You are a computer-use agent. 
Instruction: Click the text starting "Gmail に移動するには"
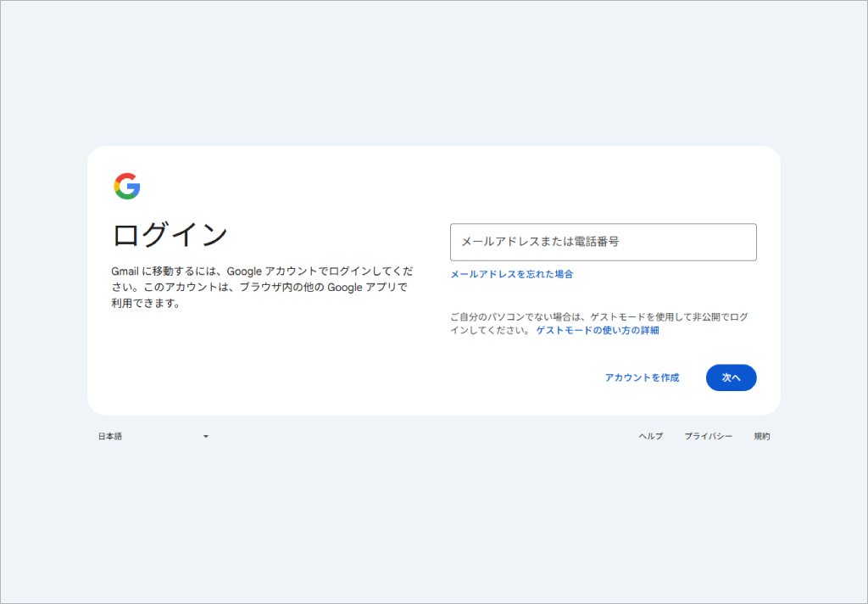click(x=262, y=287)
